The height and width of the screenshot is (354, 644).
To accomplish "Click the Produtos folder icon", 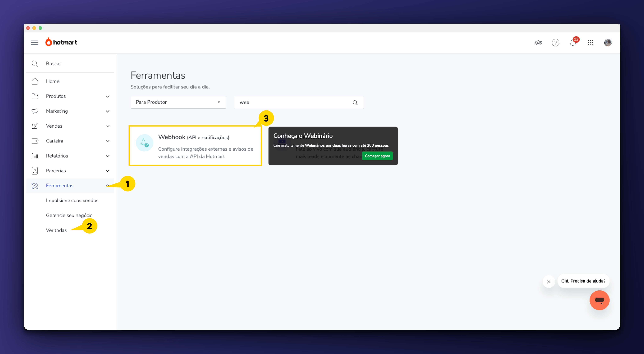I will (35, 96).
